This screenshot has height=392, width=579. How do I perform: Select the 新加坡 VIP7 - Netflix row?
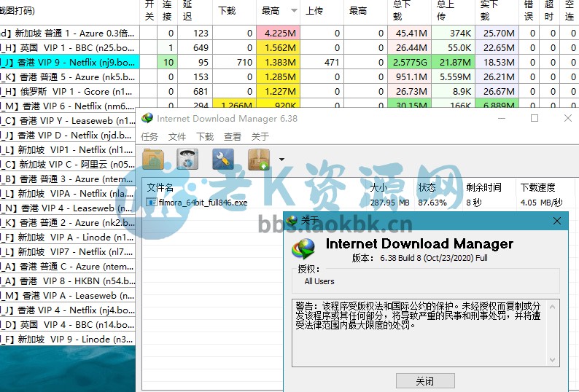pyautogui.click(x=68, y=251)
